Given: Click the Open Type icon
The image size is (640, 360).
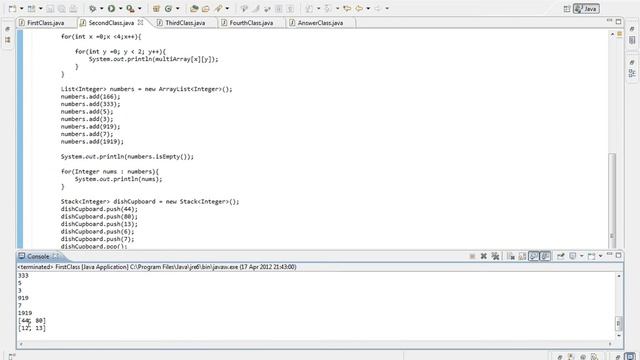Looking at the screenshot, I should point(194,9).
